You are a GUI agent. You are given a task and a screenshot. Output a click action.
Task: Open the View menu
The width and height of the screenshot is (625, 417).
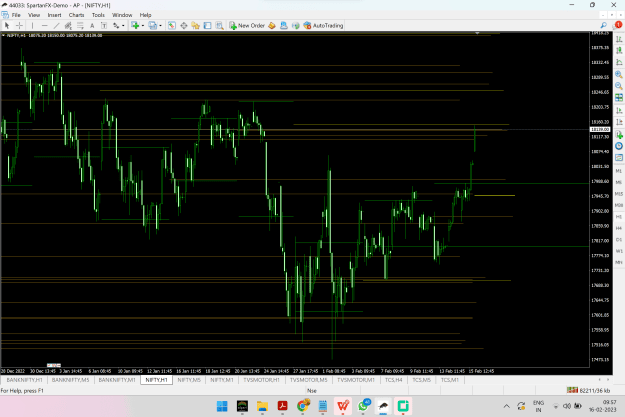click(x=34, y=15)
